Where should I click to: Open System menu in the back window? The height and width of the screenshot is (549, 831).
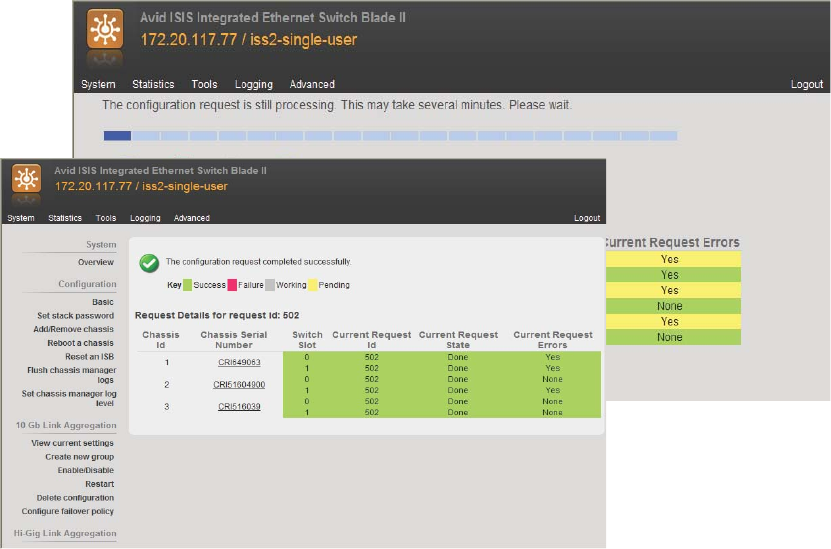98,84
